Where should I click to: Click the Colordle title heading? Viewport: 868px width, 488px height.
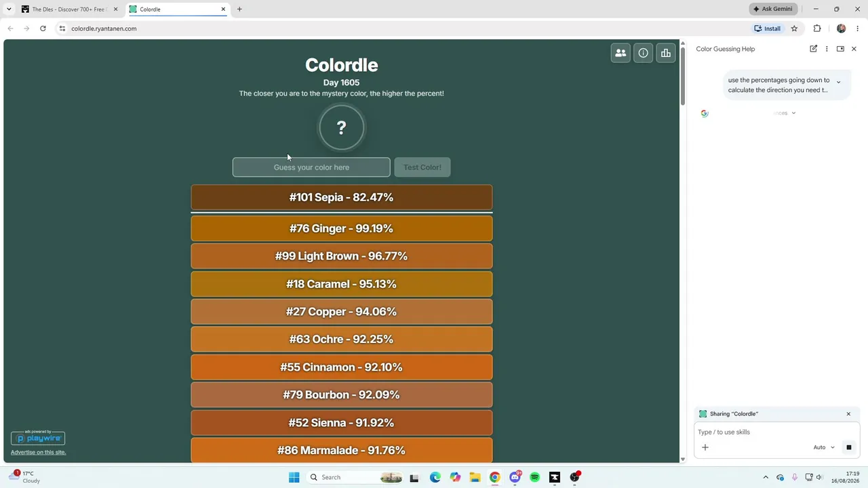[x=341, y=65]
